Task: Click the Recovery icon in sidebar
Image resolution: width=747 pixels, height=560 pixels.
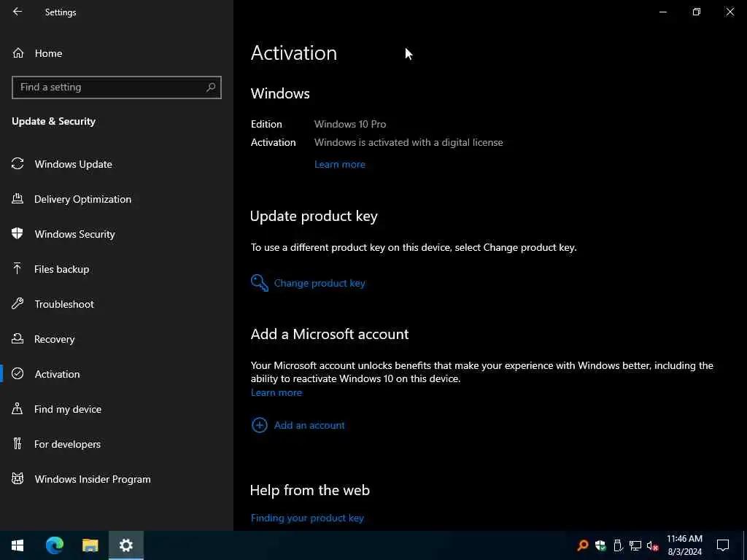Action: tap(18, 339)
